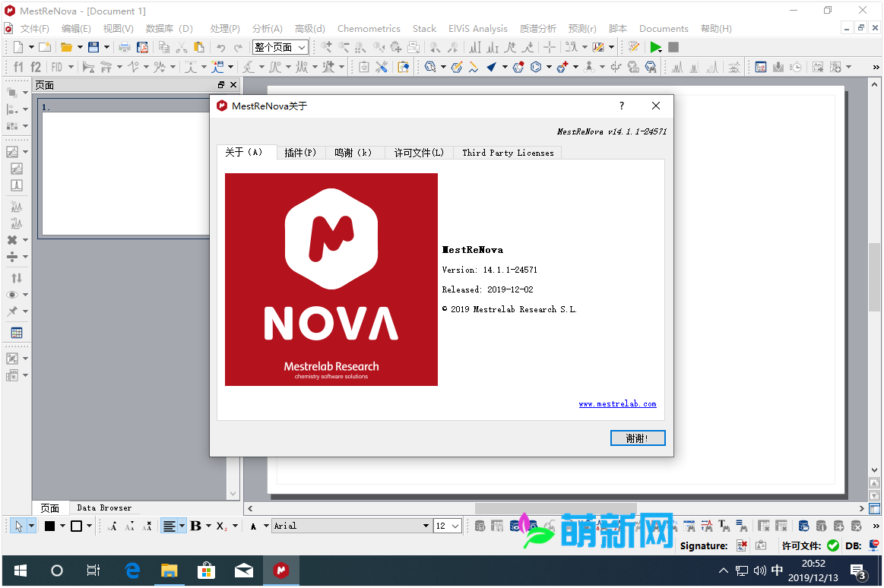Open the www.mestrelab.com link
Image resolution: width=884 pixels, height=588 pixels.
point(617,404)
